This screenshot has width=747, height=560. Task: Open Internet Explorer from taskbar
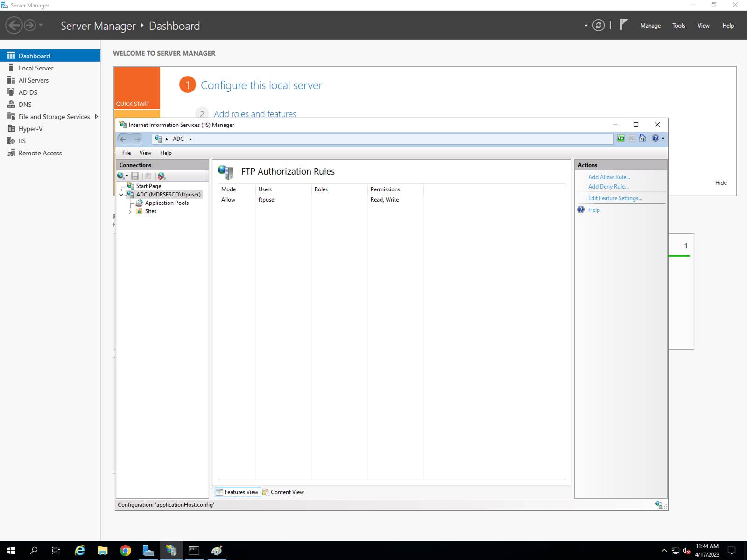[x=80, y=551]
